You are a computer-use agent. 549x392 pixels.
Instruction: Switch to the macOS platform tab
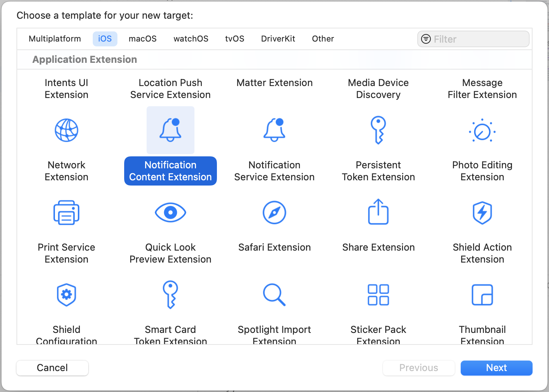142,39
